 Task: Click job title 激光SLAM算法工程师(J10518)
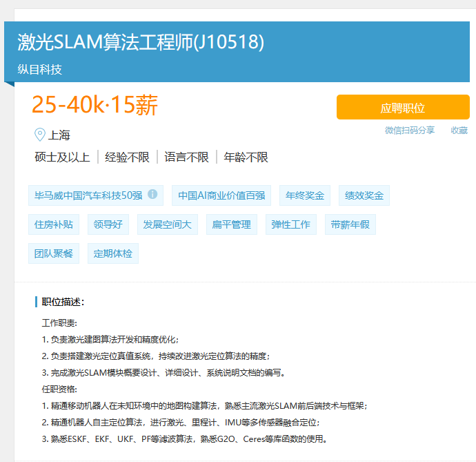click(141, 41)
